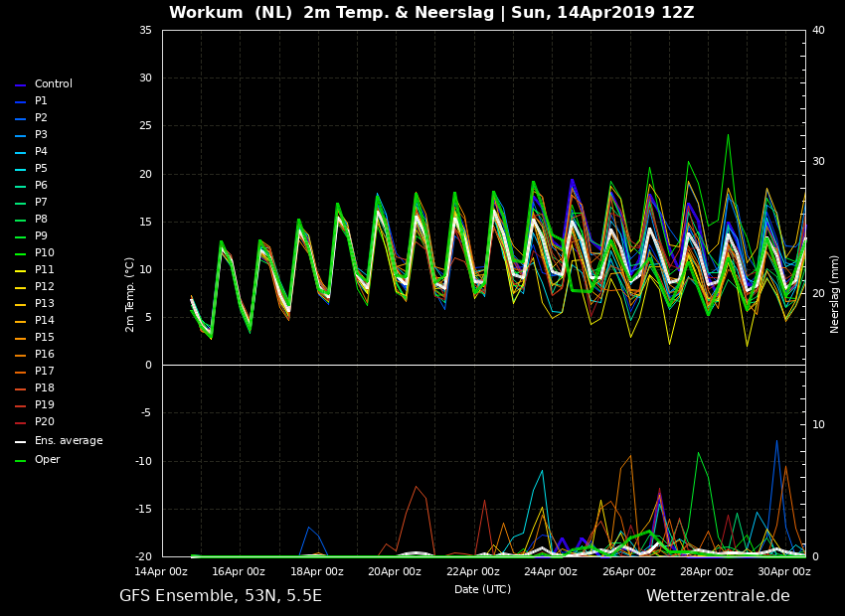Click the P17 legend entry
845x616 pixels.
pos(44,372)
